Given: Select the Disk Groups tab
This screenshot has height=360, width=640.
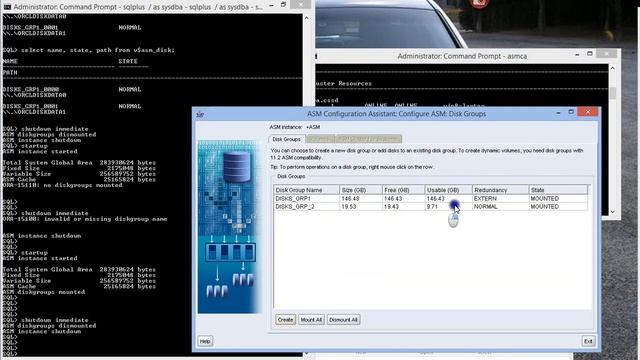Looking at the screenshot, I should click(287, 139).
